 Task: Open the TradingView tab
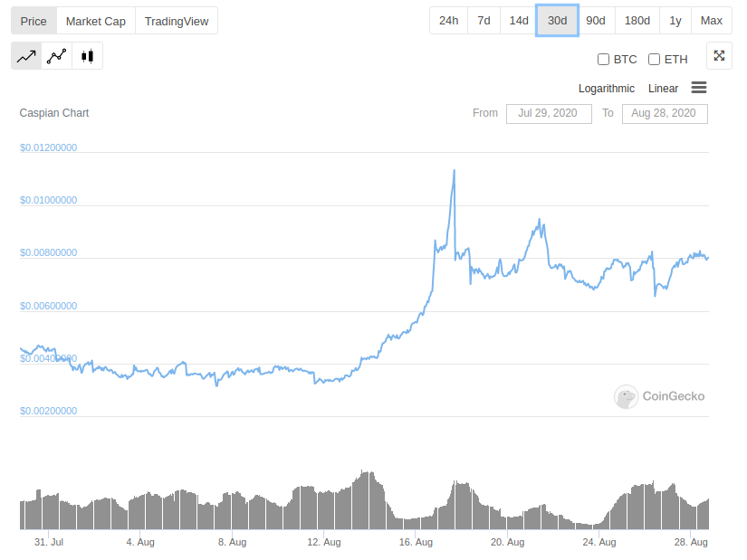tap(176, 21)
